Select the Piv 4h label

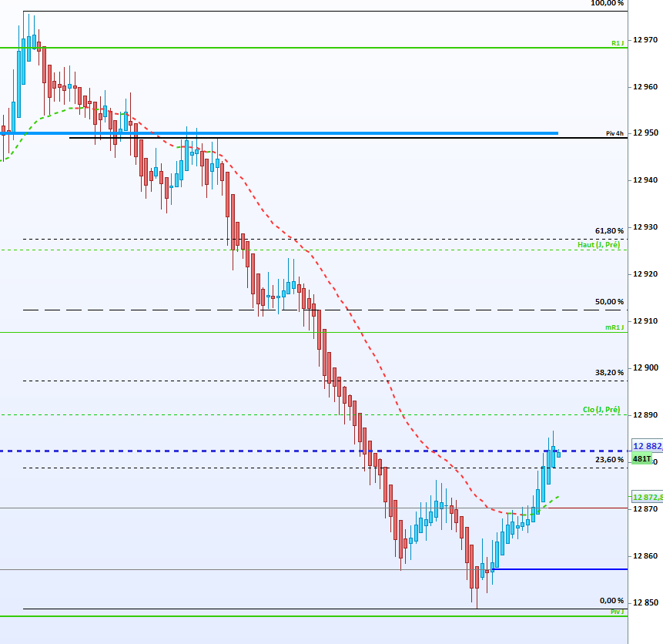coord(614,133)
